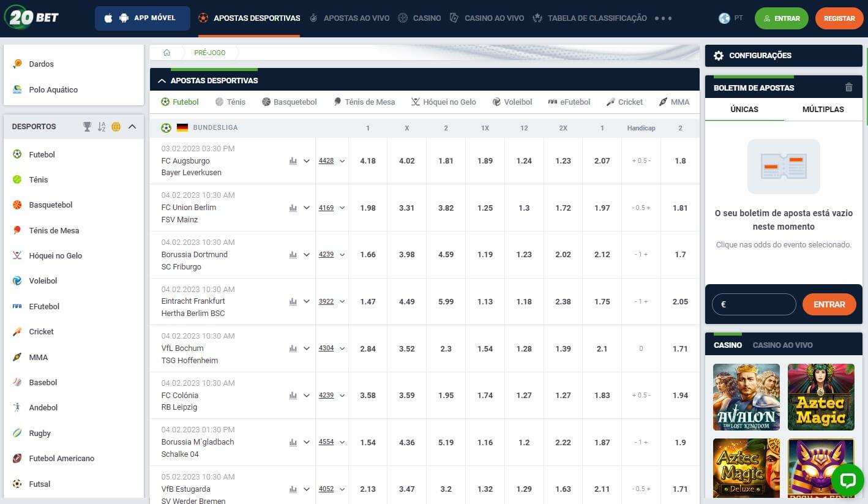Open statistics icon for FC Augsburgo match
Viewport: 868px width, 504px height.
(293, 161)
